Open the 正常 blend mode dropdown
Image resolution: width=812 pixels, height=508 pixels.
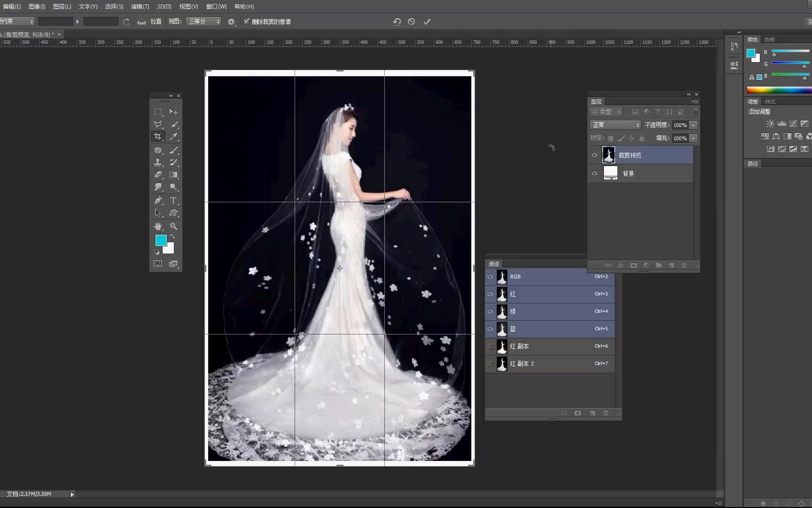coord(615,125)
